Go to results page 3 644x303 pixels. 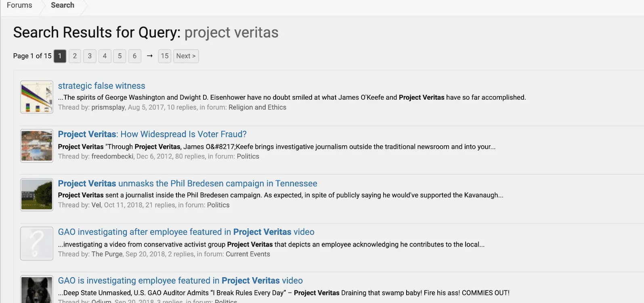[x=90, y=56]
